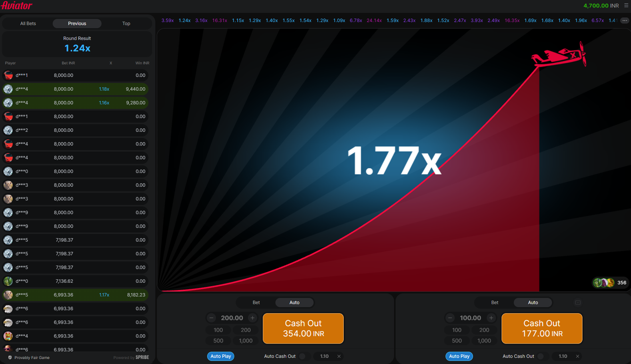Switch to the All Bets tab
This screenshot has width=631, height=364.
point(28,24)
